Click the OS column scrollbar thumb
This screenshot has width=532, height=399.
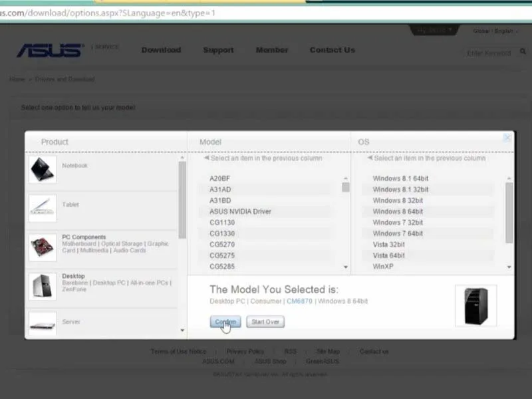tap(509, 213)
